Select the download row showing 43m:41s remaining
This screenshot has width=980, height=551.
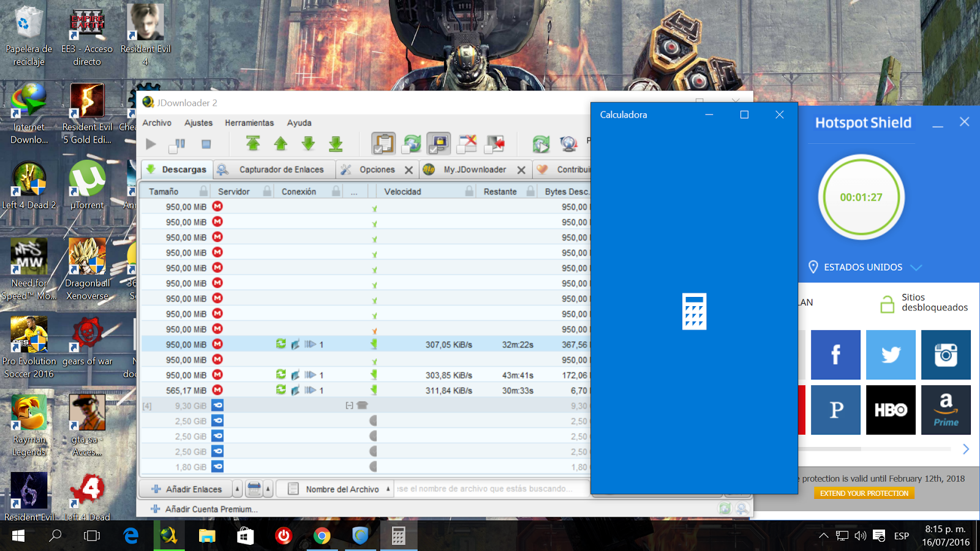coord(366,375)
